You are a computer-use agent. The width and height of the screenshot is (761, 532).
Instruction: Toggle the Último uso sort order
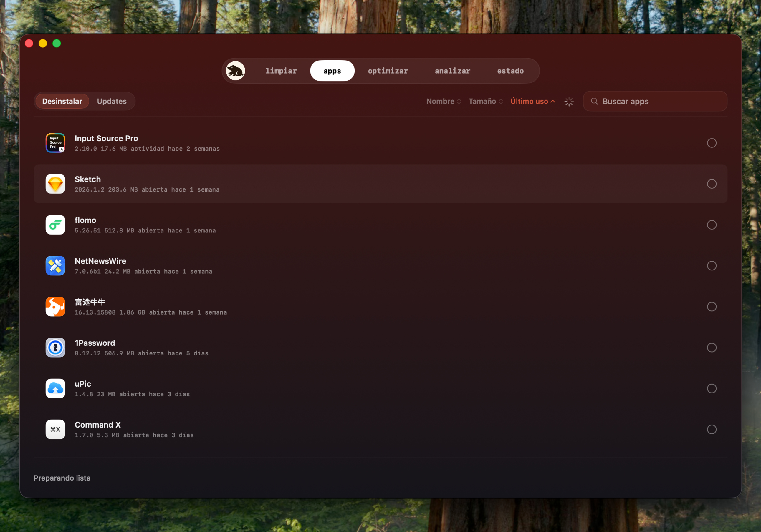(533, 101)
